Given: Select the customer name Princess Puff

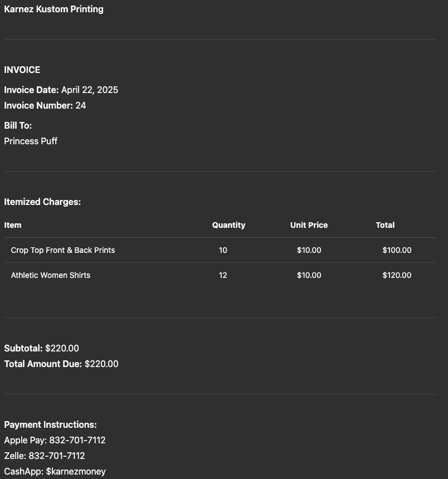Looking at the screenshot, I should 31,141.
